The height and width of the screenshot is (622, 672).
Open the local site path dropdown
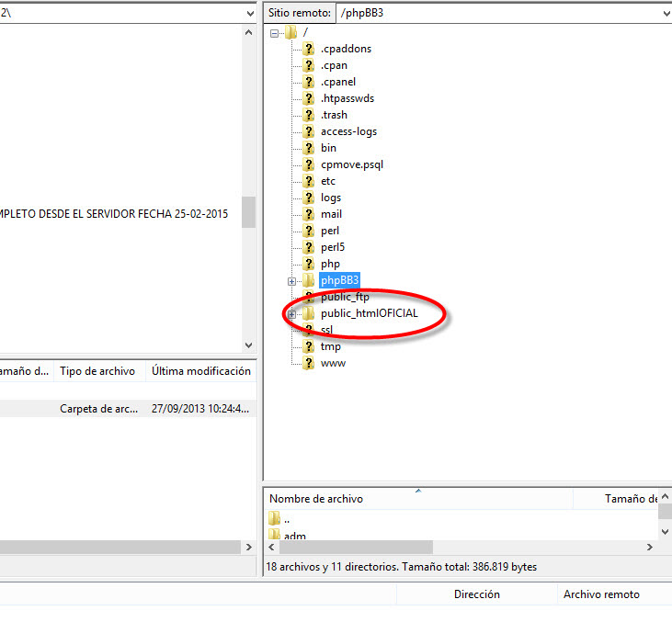[250, 13]
